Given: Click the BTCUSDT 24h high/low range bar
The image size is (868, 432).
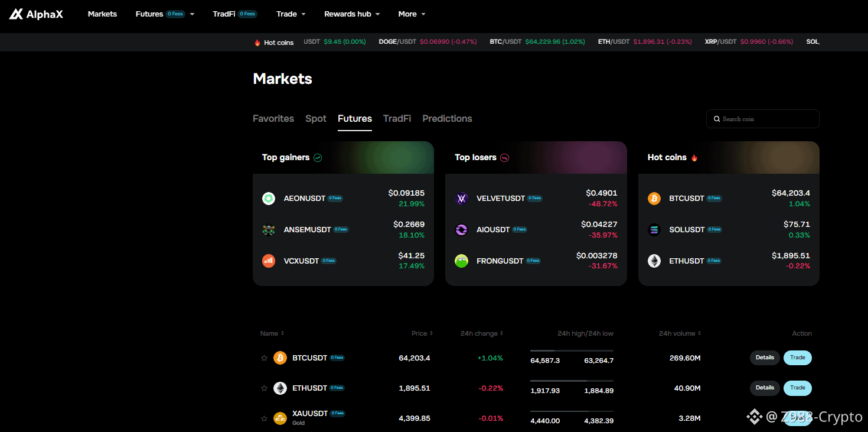Looking at the screenshot, I should (572, 350).
